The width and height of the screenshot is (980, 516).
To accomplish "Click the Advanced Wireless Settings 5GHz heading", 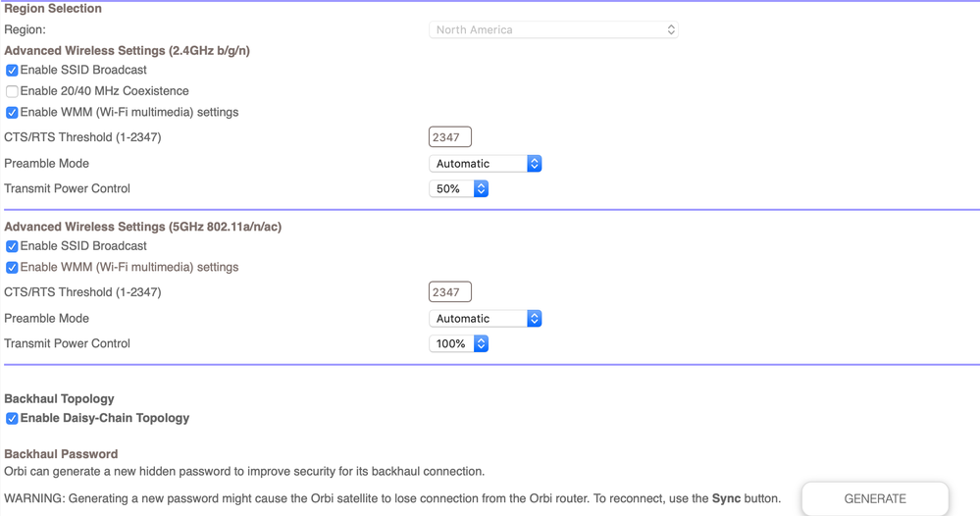I will coord(142,227).
